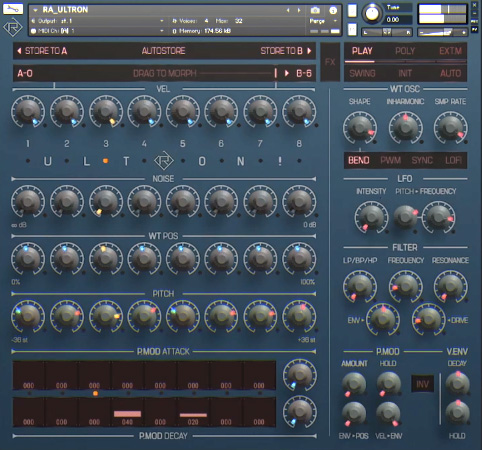Adjust VEL knob for step 3
Viewport: 482px width, 450px height.
tap(106, 112)
